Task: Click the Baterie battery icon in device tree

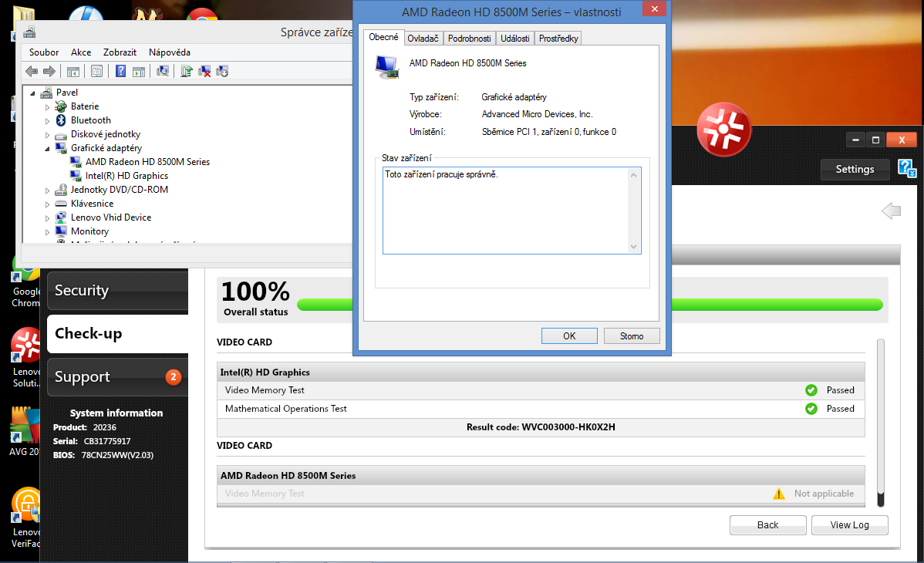Action: tap(61, 106)
